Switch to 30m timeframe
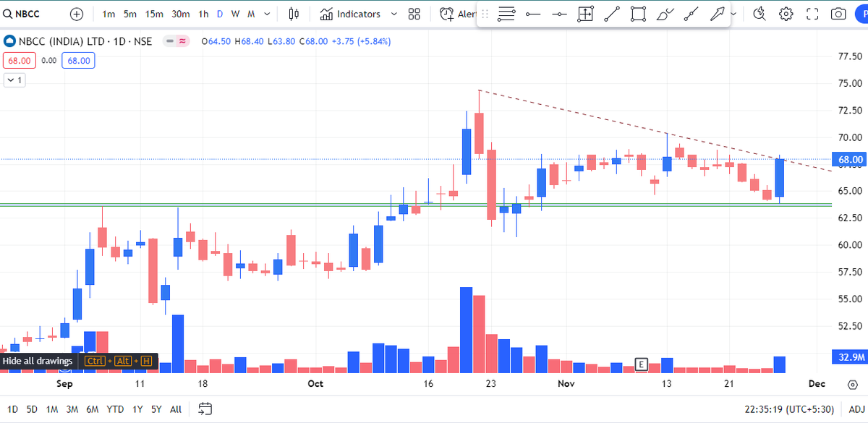The height and width of the screenshot is (423, 868). coord(181,14)
